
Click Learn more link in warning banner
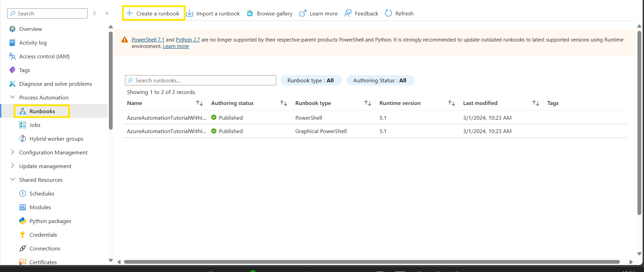176,46
